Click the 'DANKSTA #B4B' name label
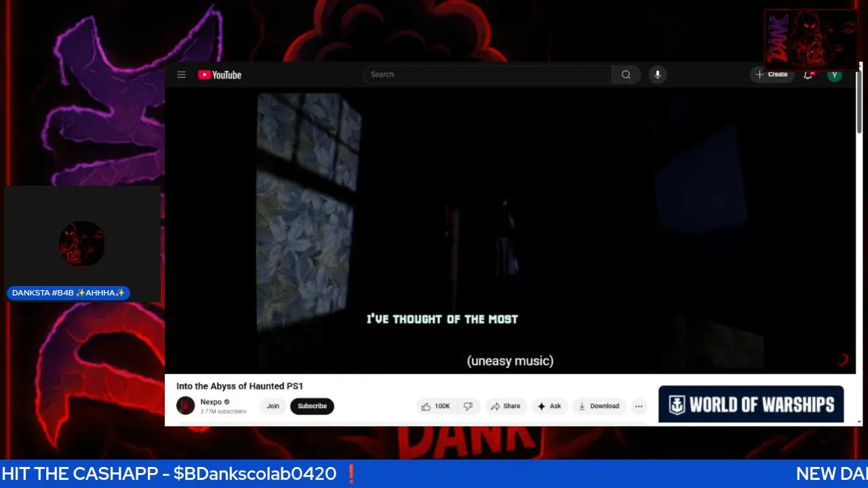Screen dimensions: 868x488 coord(68,293)
